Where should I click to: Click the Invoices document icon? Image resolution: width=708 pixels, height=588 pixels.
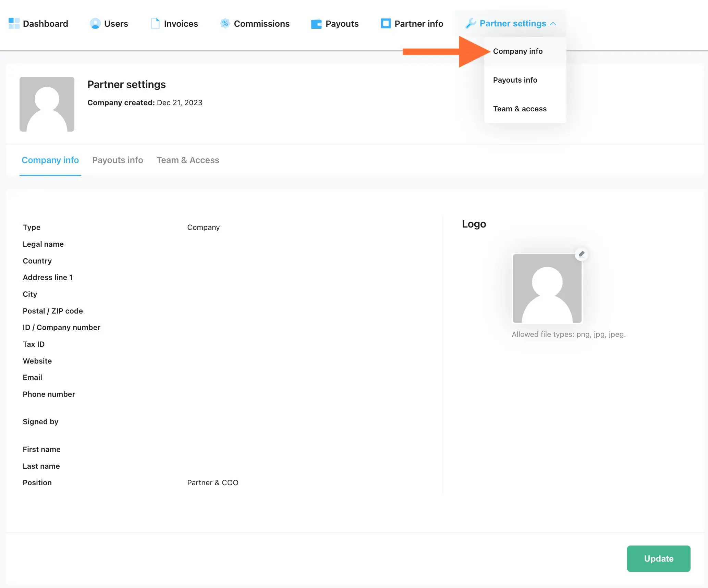click(155, 24)
